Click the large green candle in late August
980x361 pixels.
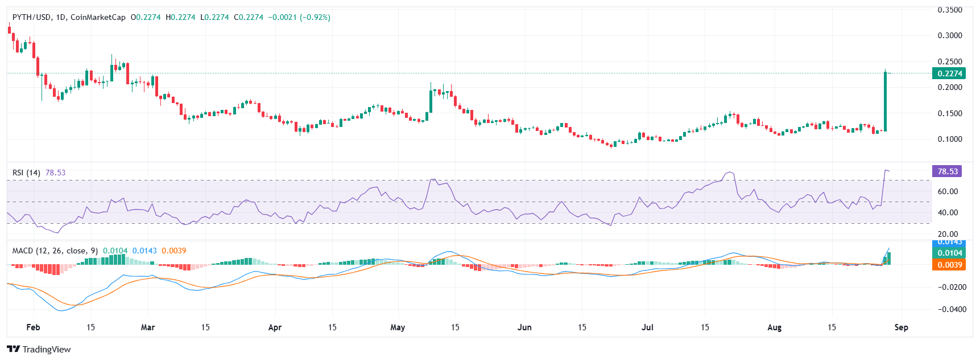886,102
